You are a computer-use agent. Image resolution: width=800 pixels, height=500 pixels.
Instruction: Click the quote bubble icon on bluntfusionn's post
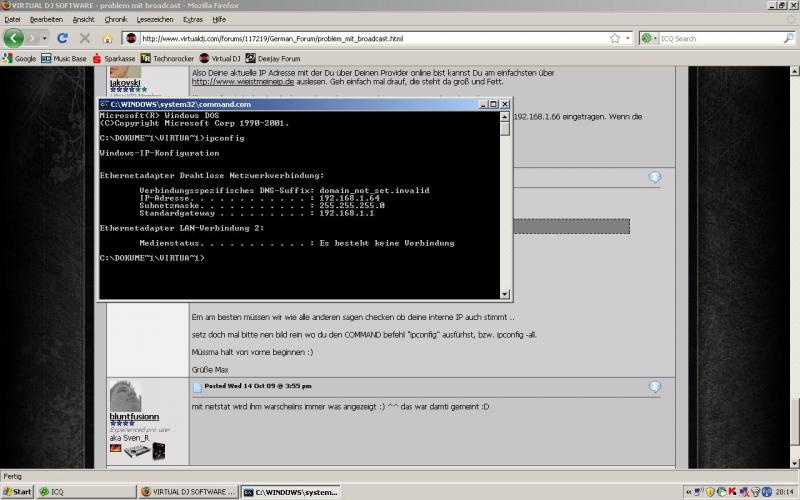tap(655, 386)
